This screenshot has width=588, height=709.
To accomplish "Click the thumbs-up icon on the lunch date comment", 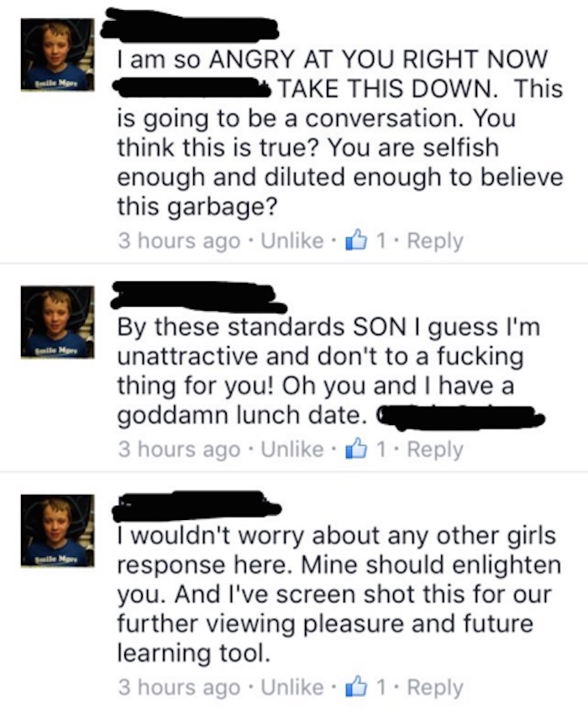I will click(356, 448).
